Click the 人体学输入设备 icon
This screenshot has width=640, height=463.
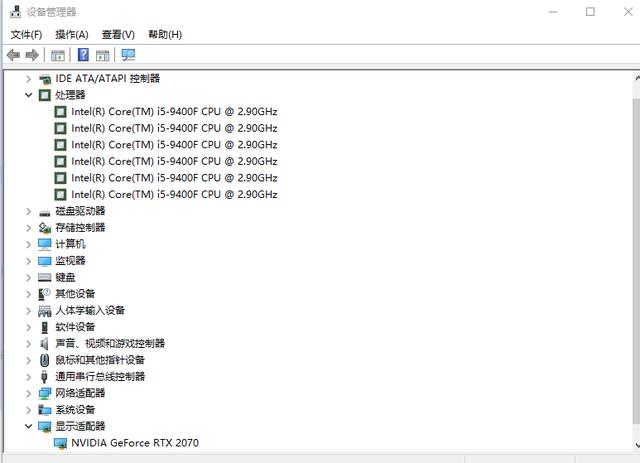[44, 311]
